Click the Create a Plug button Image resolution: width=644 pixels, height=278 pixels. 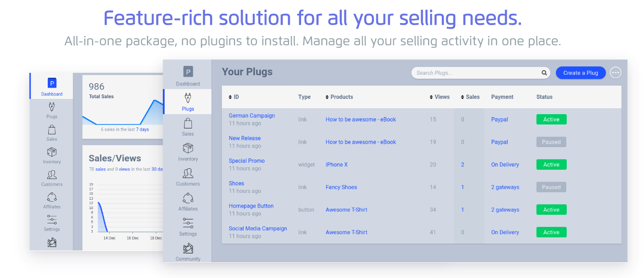(x=581, y=73)
